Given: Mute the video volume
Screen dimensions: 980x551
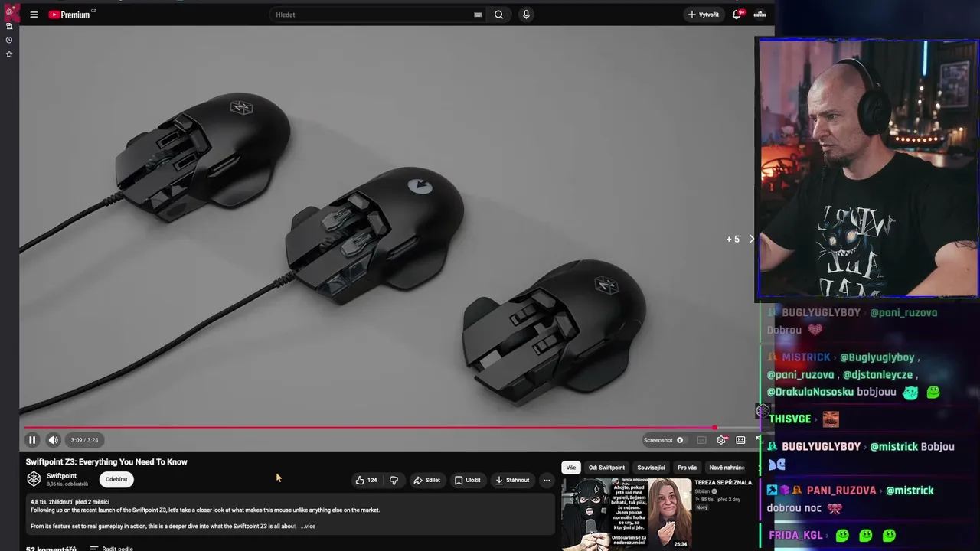Looking at the screenshot, I should pyautogui.click(x=53, y=440).
